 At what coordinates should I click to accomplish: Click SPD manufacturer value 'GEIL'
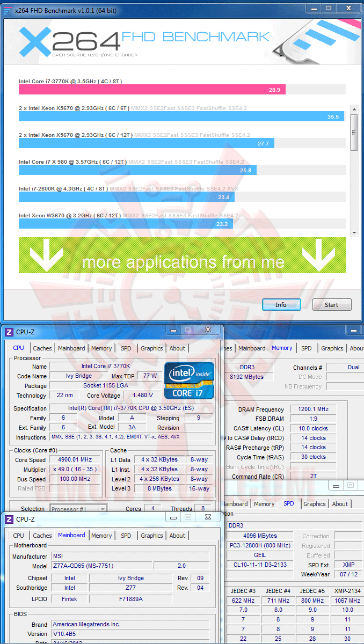[x=260, y=555]
